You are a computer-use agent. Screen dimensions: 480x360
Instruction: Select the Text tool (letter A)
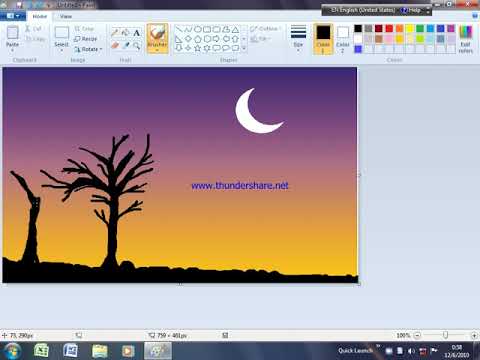point(136,33)
